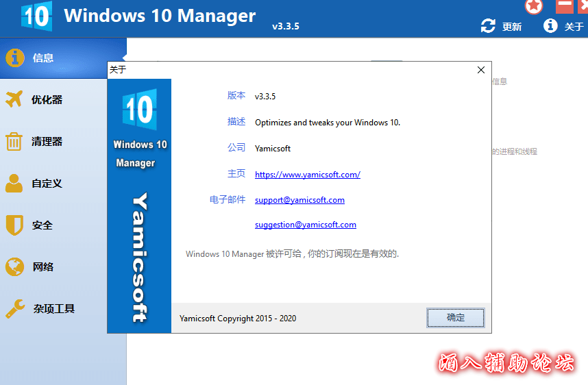Open the 杂项工具 wrench icon
The height and width of the screenshot is (385, 588).
coord(15,309)
